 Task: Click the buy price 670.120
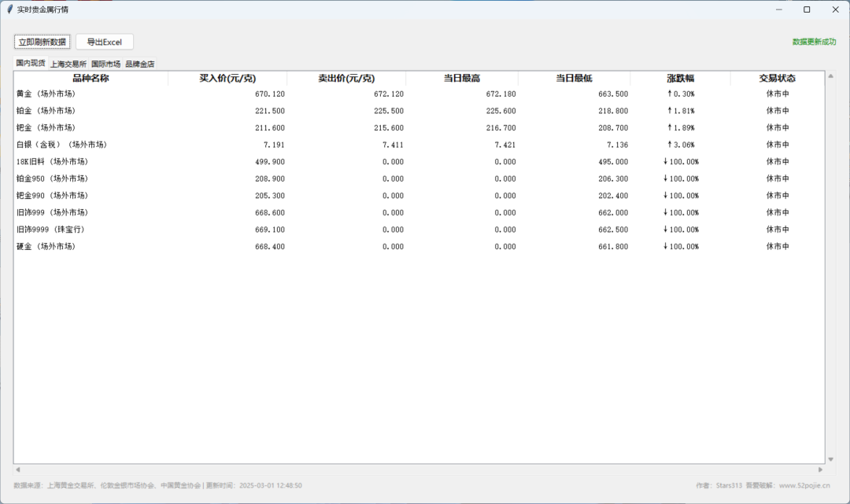pos(270,94)
